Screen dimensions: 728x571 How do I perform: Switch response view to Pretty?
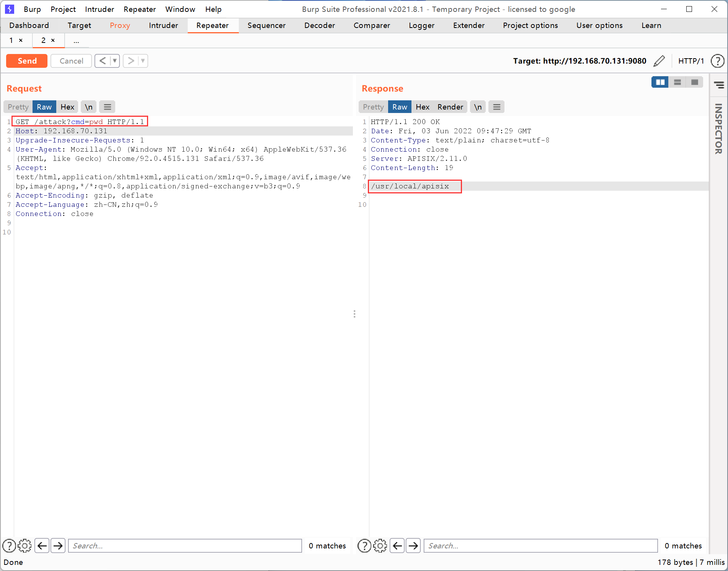tap(374, 107)
